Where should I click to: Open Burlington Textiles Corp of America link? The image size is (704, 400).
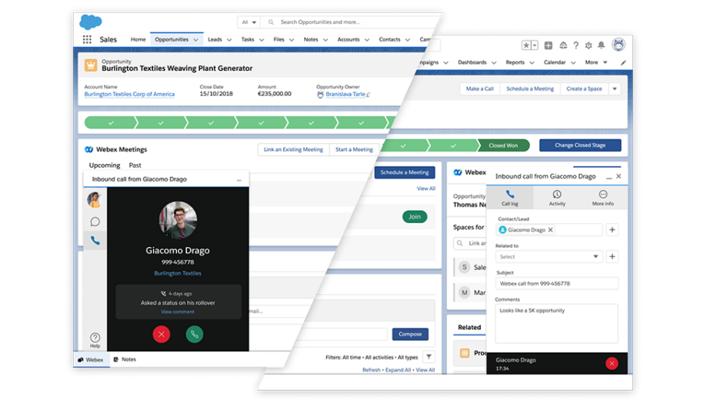point(129,94)
